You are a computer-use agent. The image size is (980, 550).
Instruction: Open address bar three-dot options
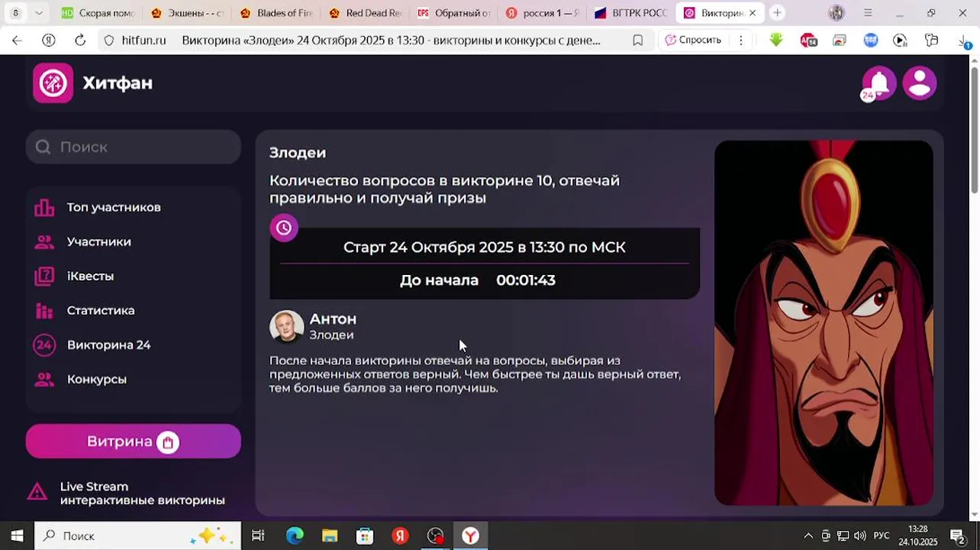(740, 40)
